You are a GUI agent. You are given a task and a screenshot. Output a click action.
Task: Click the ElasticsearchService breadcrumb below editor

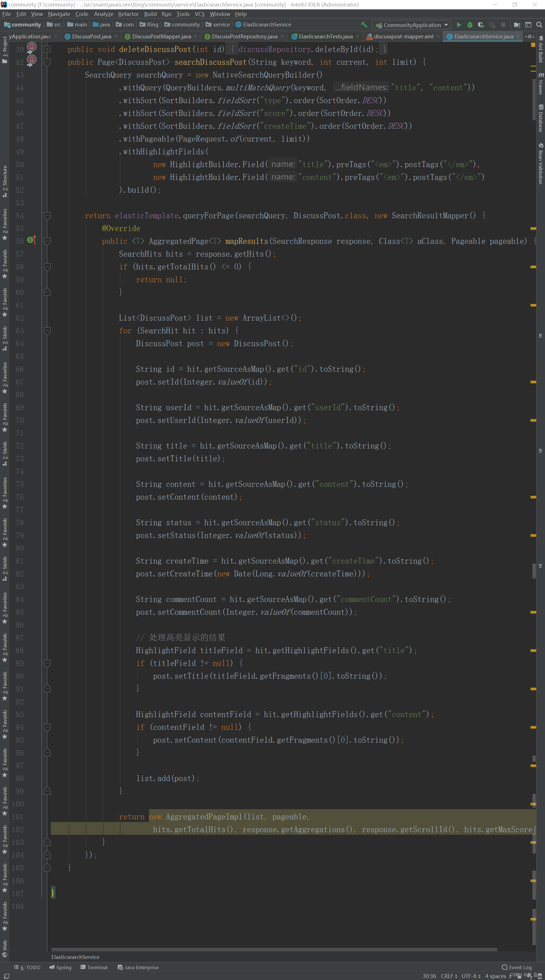coord(75,957)
